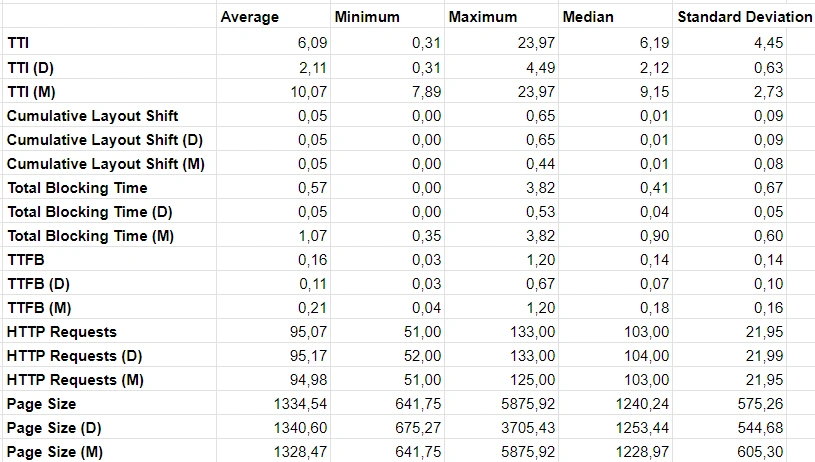Click the TTI row label
Screen dimensions: 815x462
[x=18, y=43]
